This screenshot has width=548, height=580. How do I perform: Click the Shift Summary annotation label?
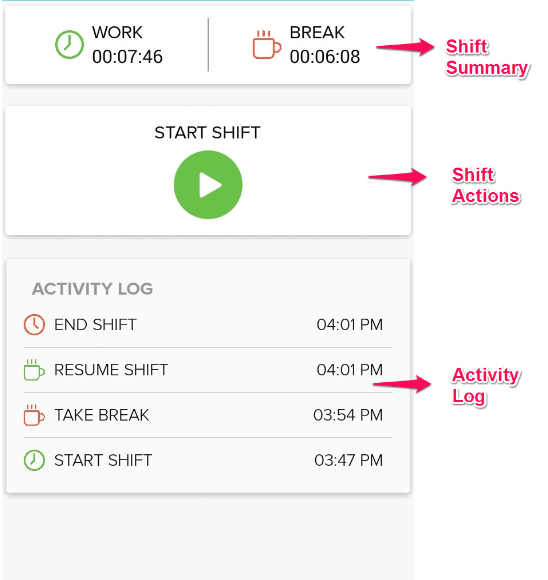click(487, 57)
